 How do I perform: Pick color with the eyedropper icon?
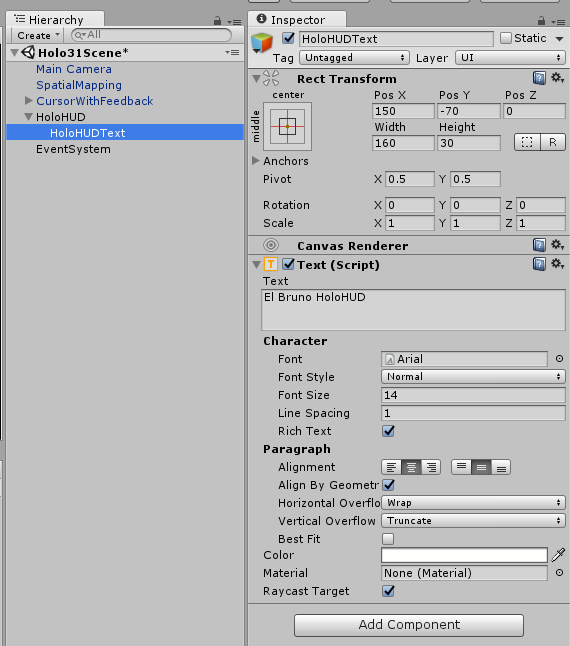tap(558, 555)
